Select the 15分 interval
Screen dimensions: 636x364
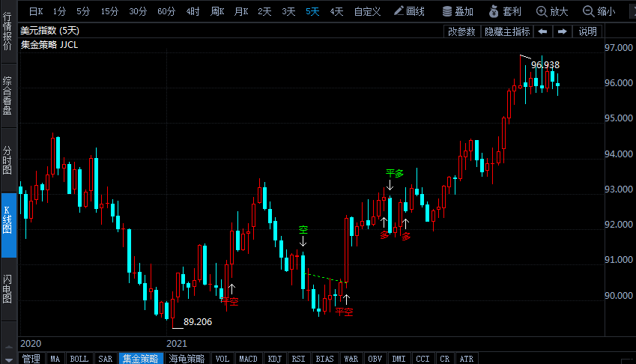click(109, 11)
